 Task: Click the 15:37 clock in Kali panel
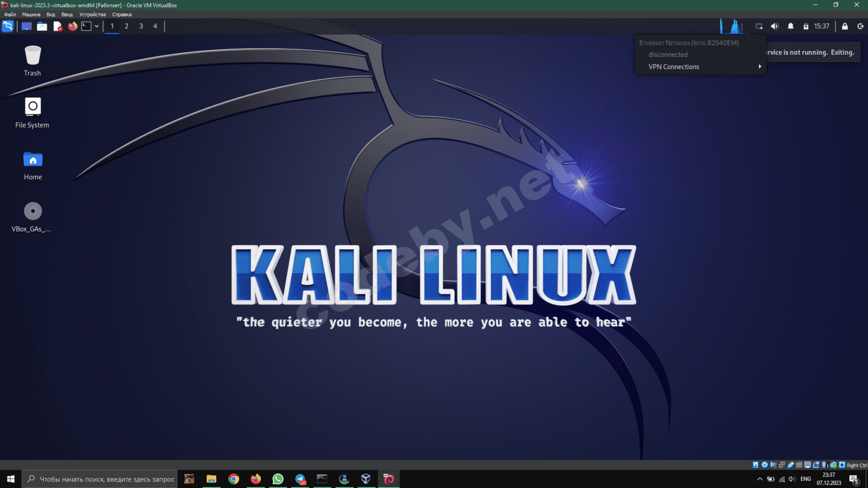821,26
